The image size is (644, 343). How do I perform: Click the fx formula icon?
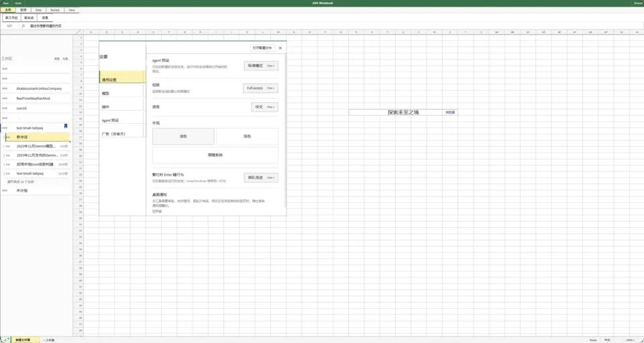point(23,25)
